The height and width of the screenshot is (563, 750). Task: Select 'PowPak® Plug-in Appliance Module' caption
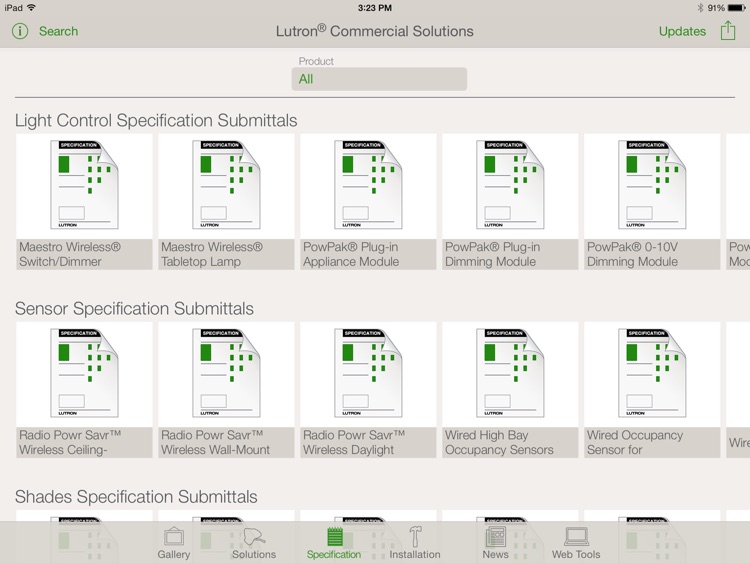[x=368, y=254]
